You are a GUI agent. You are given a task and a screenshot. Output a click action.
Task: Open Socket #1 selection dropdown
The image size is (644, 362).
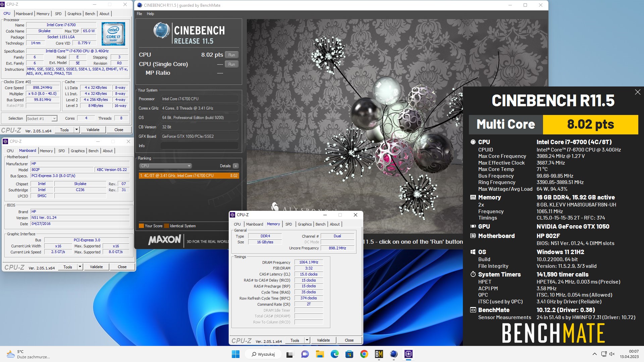[x=42, y=118]
